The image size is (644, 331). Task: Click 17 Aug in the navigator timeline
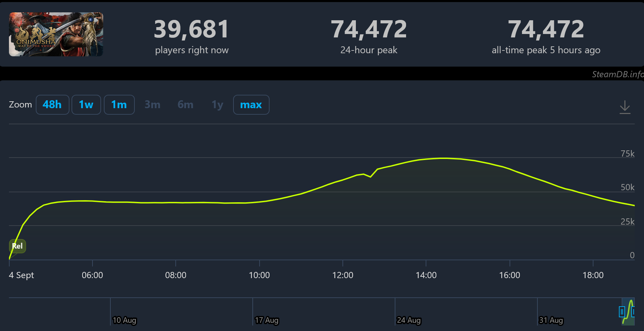click(266, 320)
